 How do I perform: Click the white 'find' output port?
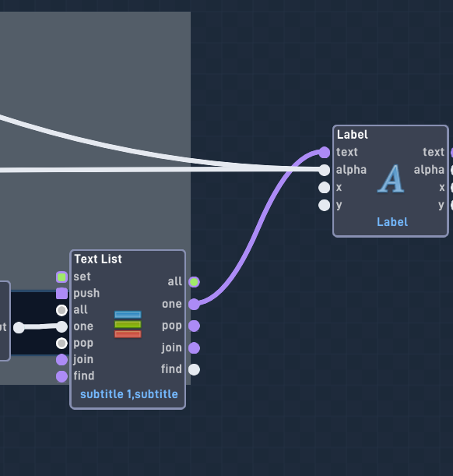click(194, 370)
